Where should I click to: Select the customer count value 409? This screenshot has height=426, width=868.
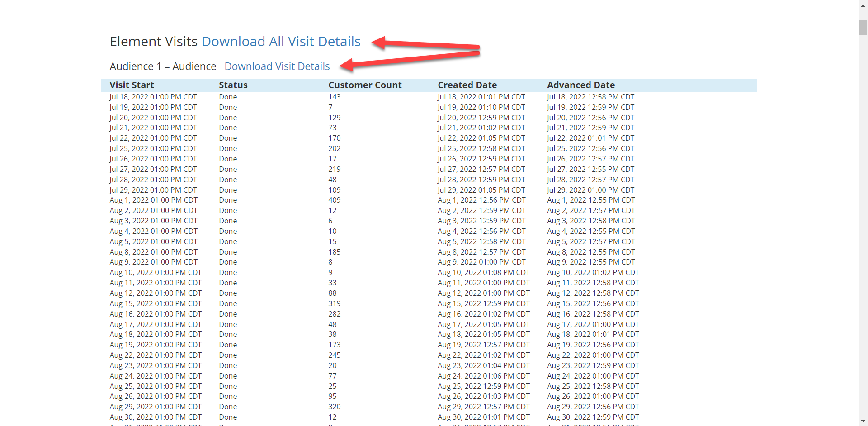pos(334,200)
